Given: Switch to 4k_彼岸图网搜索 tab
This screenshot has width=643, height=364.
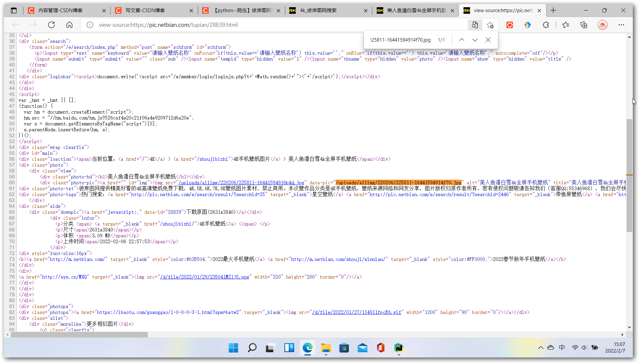Looking at the screenshot, I should pos(328,10).
